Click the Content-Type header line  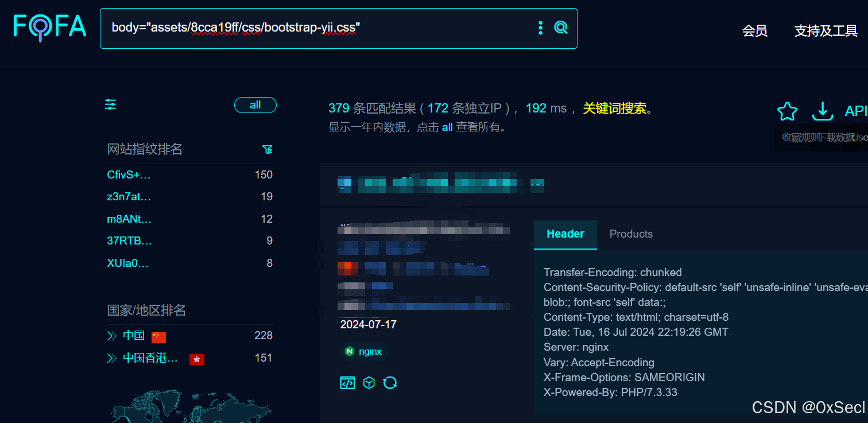tap(636, 317)
